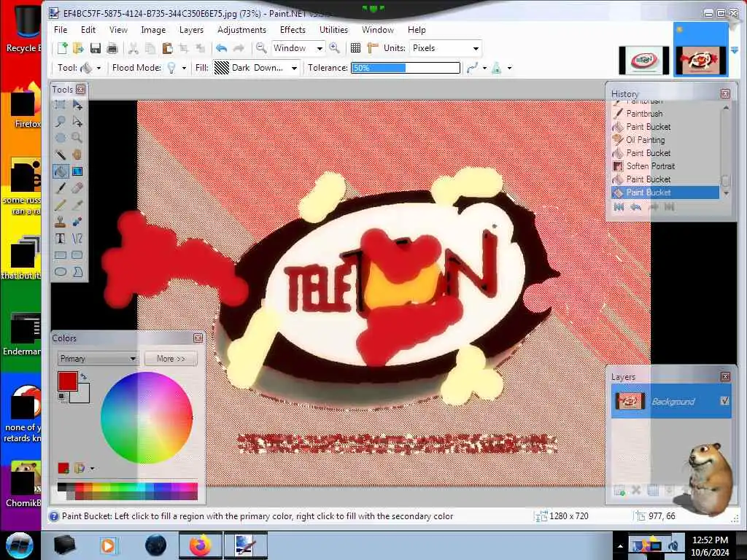The width and height of the screenshot is (747, 560).
Task: Reset colors to black and white icon
Action: pos(62,397)
